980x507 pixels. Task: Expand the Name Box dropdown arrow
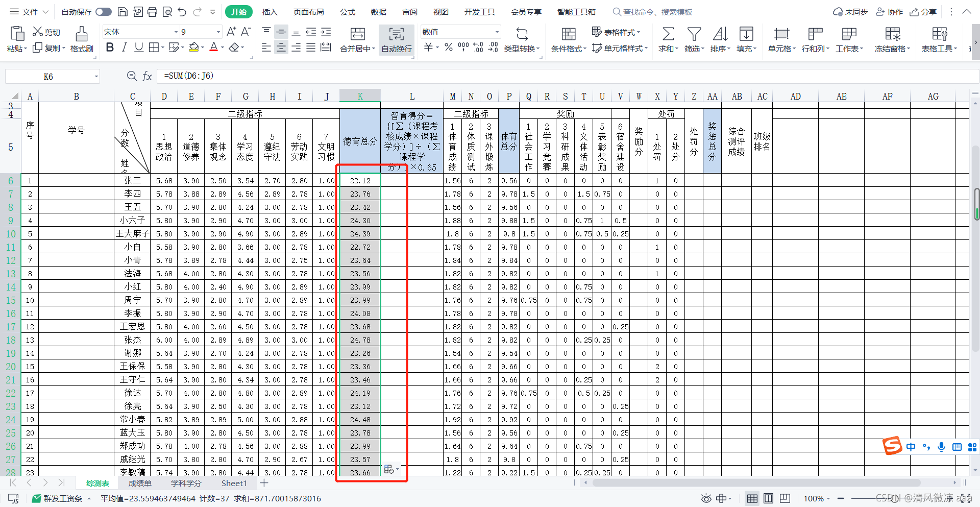(x=96, y=77)
